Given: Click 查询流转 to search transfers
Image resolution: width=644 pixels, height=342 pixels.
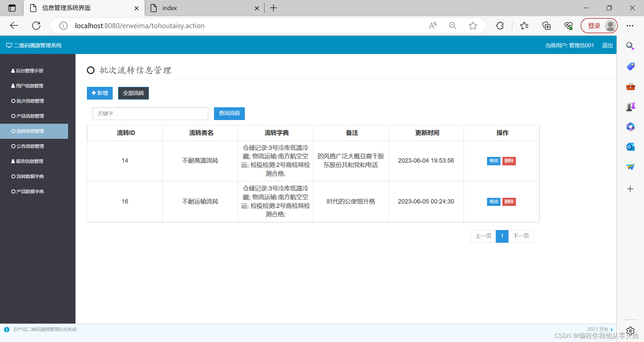Looking at the screenshot, I should point(229,113).
